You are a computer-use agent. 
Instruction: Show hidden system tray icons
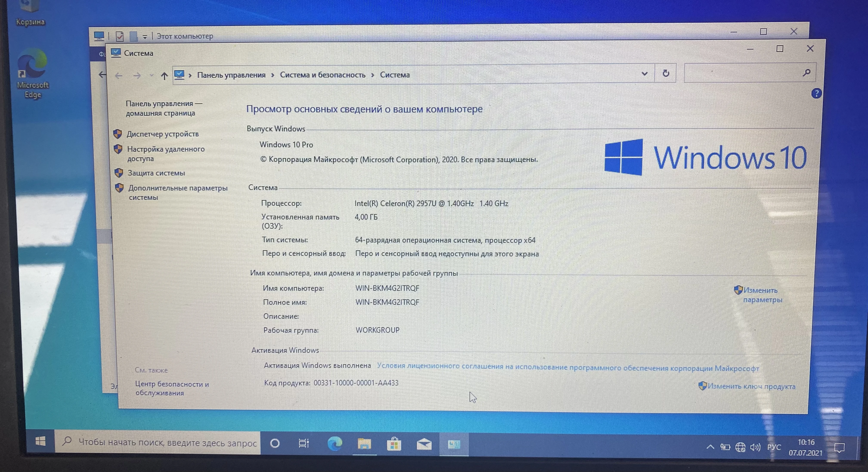tap(710, 447)
